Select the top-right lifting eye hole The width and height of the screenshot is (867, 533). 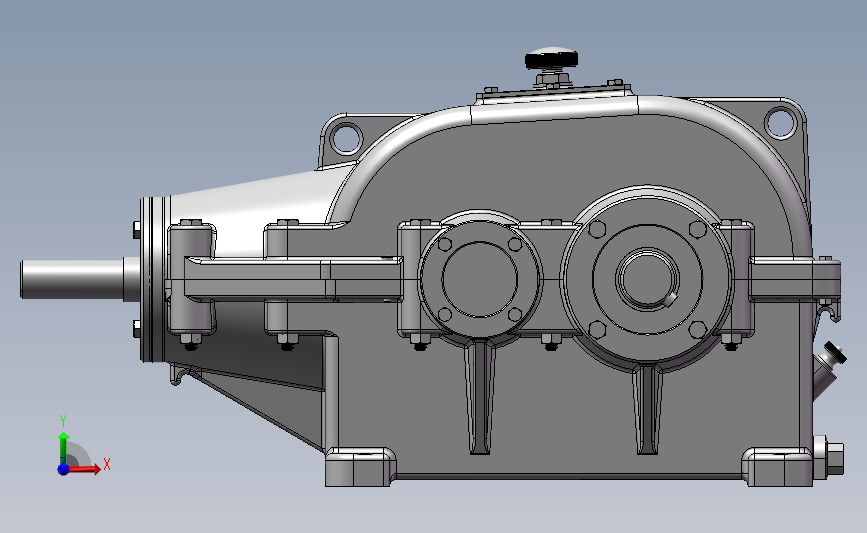pos(780,122)
